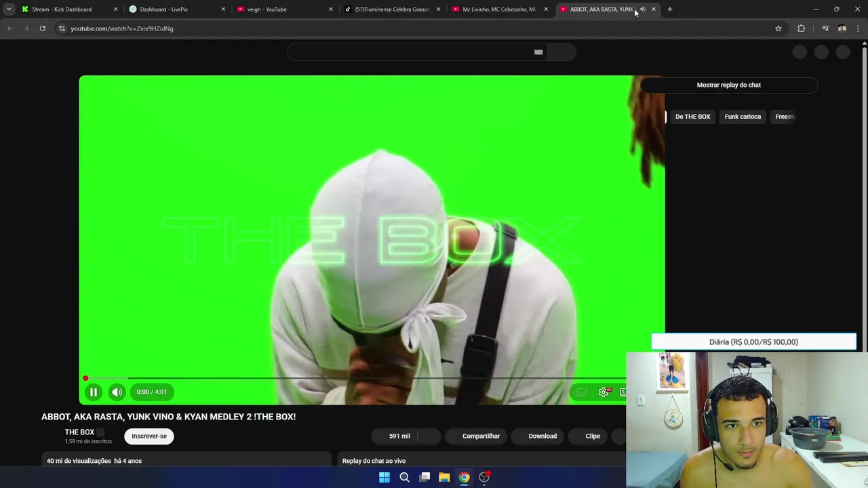Click the 0:00 / 4:01 time display
868x488 pixels.
[x=151, y=392]
